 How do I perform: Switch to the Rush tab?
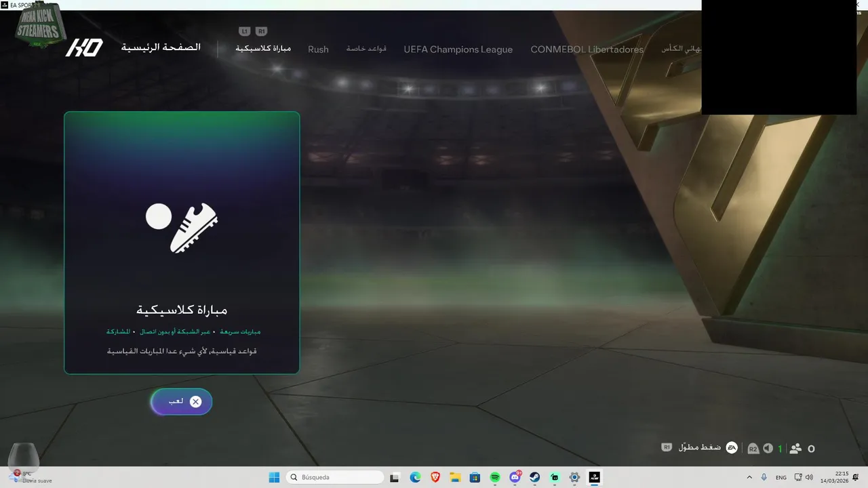[x=318, y=49]
